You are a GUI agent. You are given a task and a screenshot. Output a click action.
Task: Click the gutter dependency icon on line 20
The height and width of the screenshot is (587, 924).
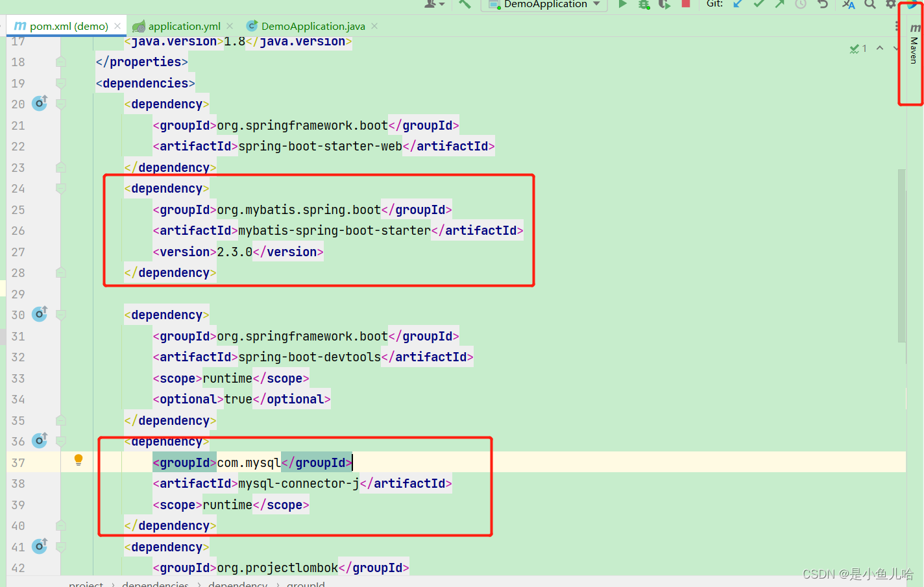(x=40, y=103)
